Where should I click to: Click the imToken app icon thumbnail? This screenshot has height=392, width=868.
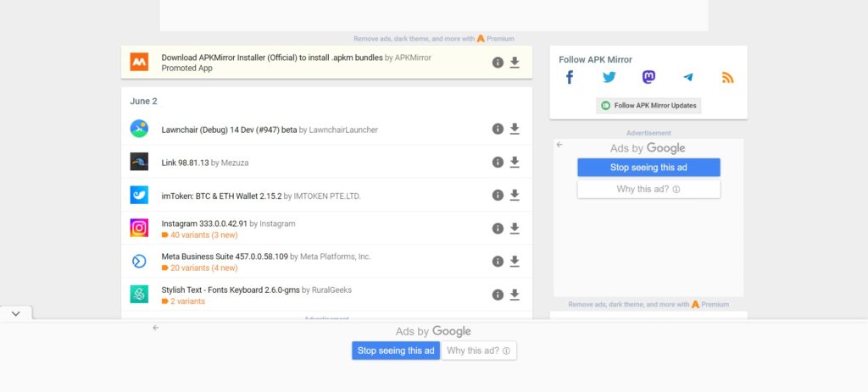coord(139,195)
